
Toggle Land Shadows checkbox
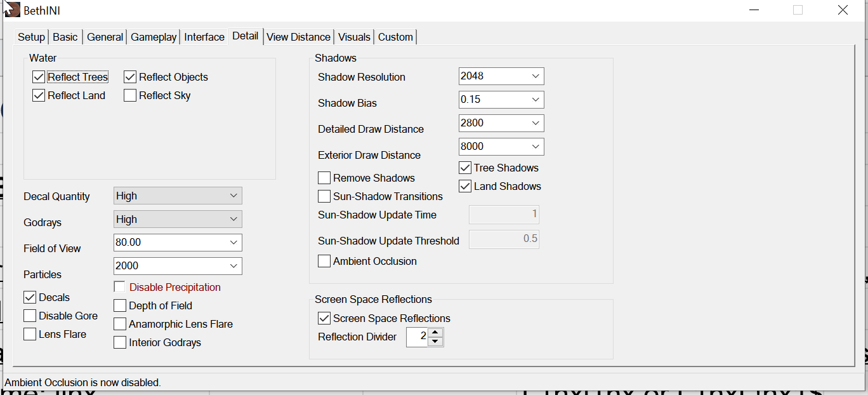pyautogui.click(x=465, y=186)
